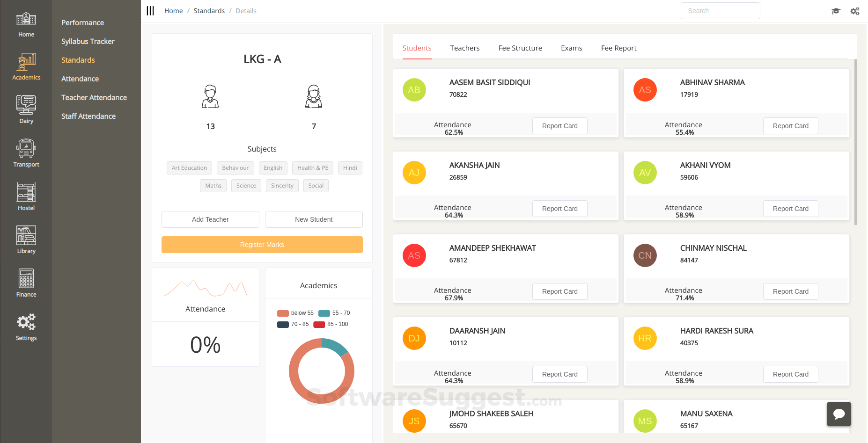Viewport: 868px width, 443px height.
Task: Open the Dairy module icon
Action: tap(26, 104)
